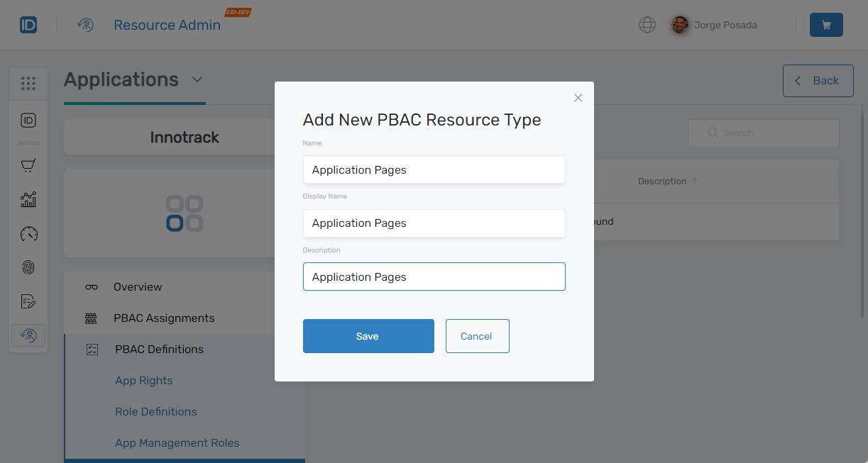
Task: Open the globe language selector in the header
Action: click(647, 24)
